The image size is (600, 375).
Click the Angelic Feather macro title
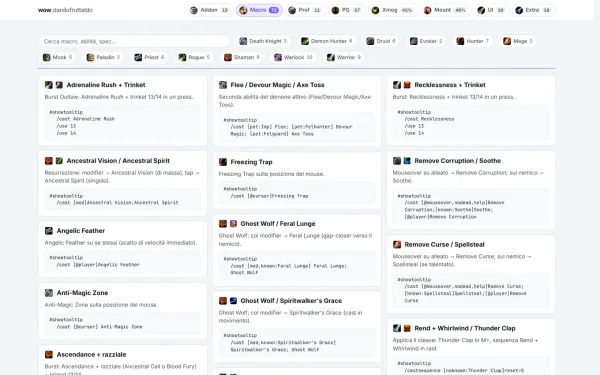pos(81,231)
